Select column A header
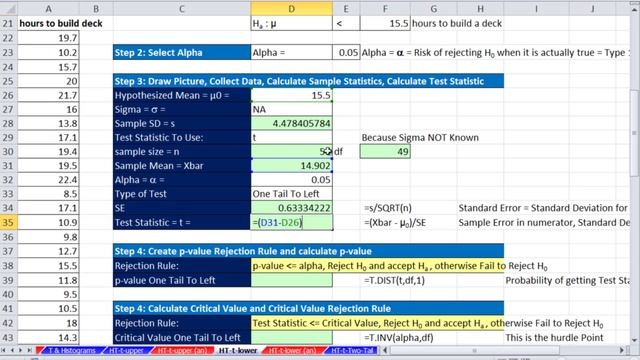Image resolution: width=640 pixels, height=360 pixels. coord(48,9)
